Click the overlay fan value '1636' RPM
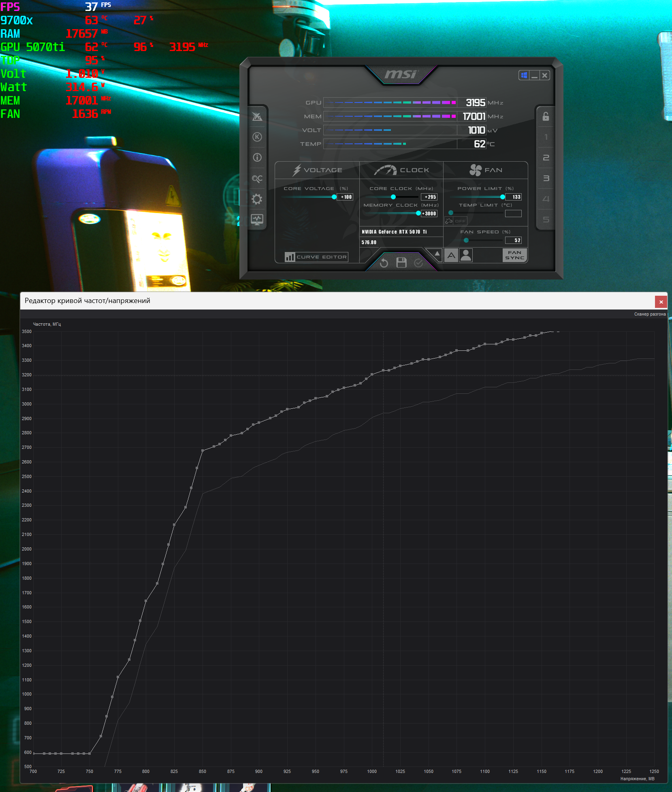This screenshot has width=672, height=792. coord(85,114)
